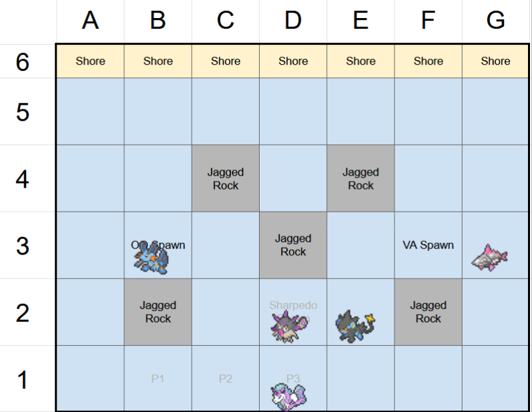Click the P1 cell
The width and height of the screenshot is (532, 412).
point(158,379)
